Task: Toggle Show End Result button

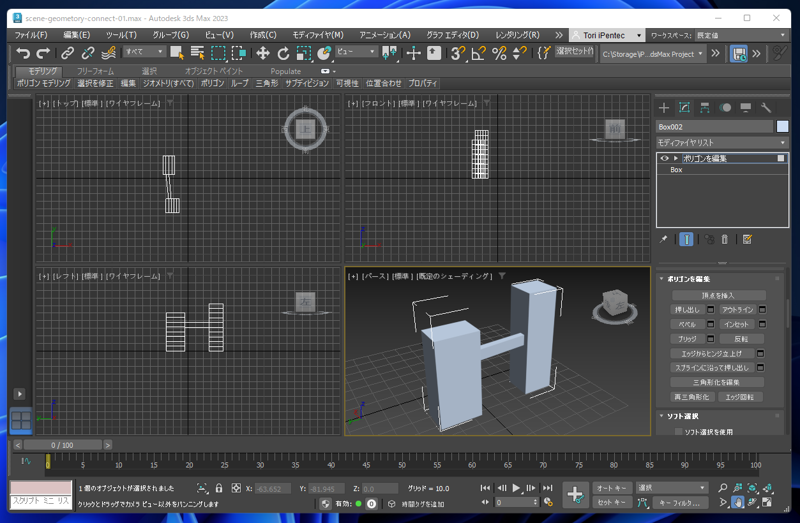Action: pos(686,239)
